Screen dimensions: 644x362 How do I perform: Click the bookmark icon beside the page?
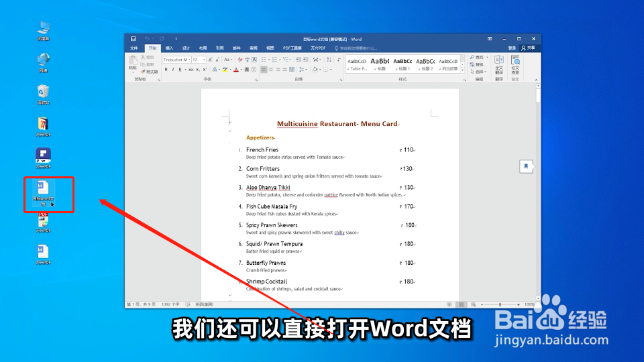(526, 166)
